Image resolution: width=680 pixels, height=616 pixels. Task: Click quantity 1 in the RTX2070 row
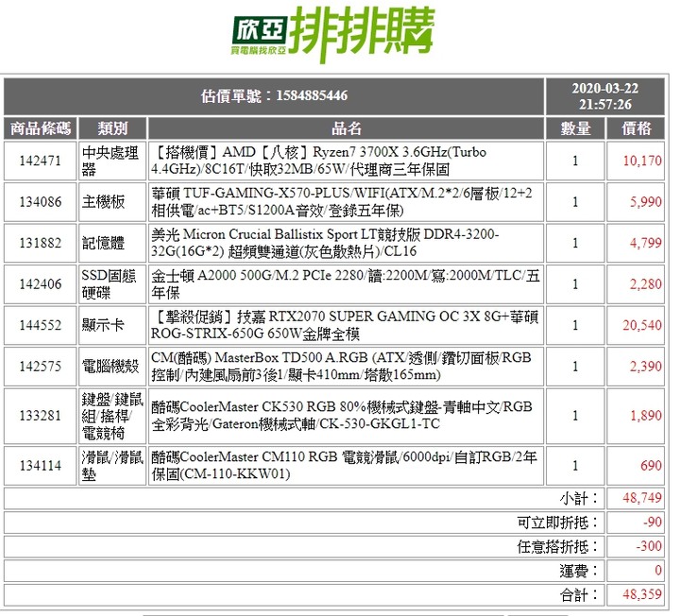point(575,325)
